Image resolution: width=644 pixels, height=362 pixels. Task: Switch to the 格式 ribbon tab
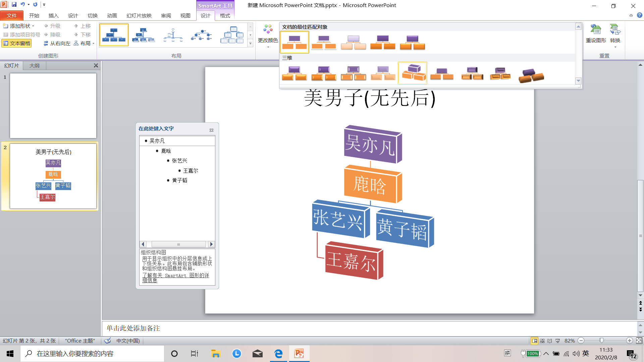pos(224,15)
